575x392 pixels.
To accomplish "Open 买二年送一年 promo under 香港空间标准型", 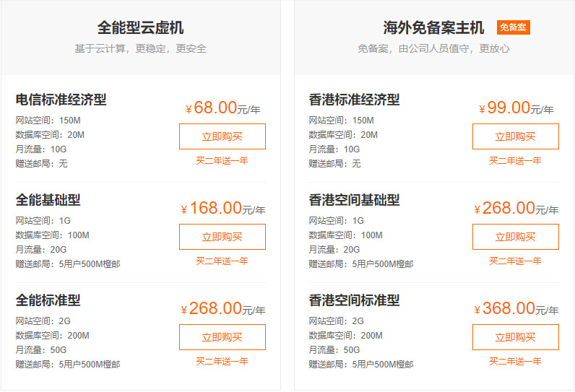I will pos(516,361).
